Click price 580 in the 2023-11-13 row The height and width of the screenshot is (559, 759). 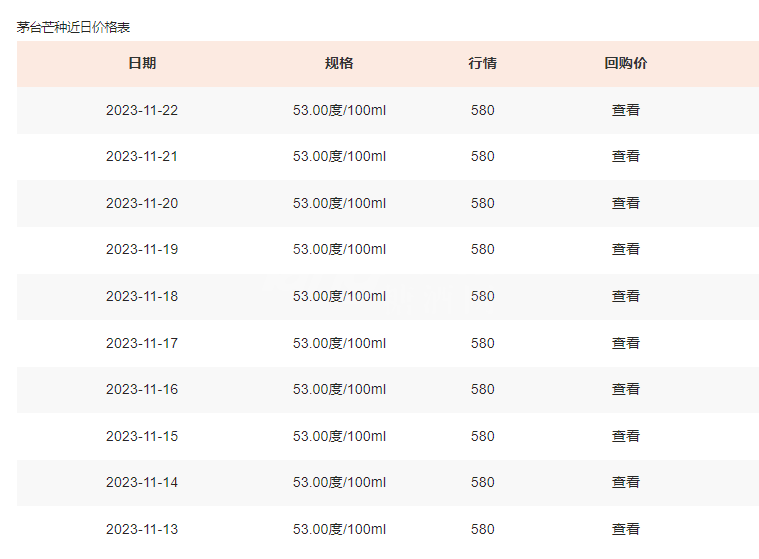[483, 529]
